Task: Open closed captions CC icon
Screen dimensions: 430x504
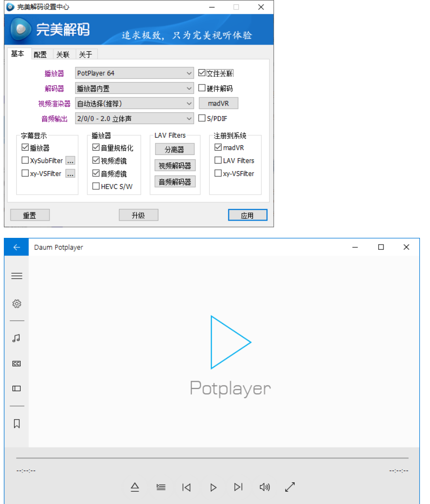Action: click(x=16, y=363)
